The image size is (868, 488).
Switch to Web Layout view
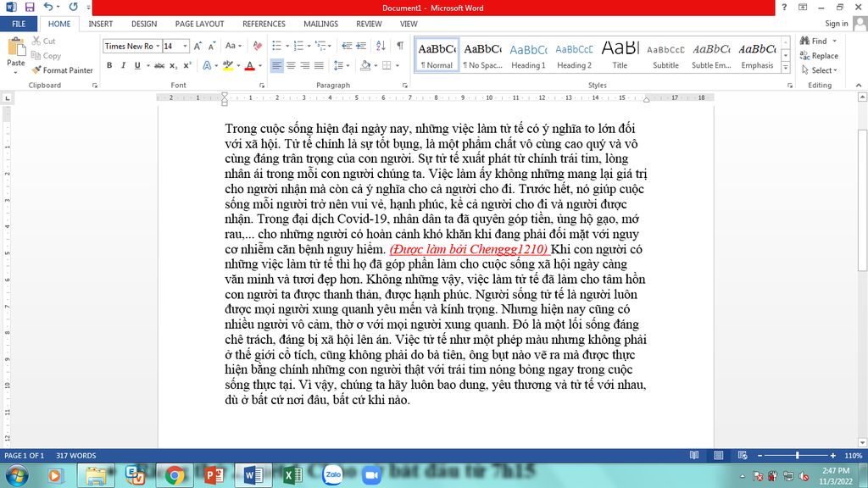743,455
